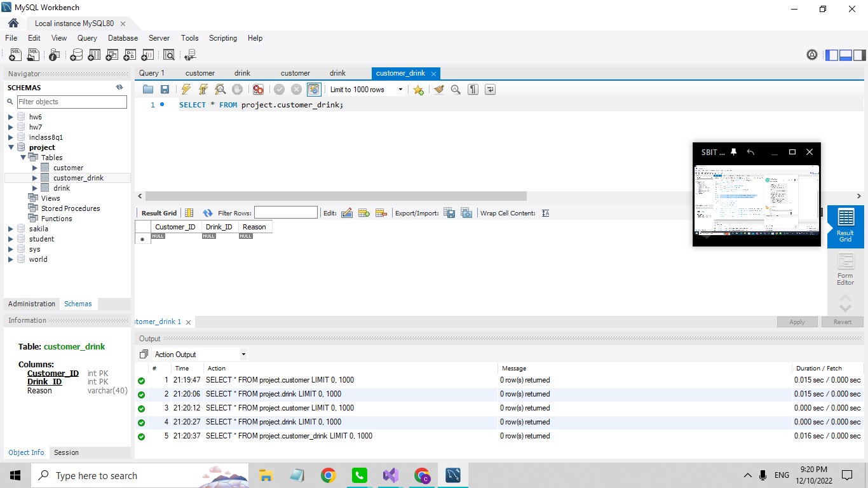Screen dimensions: 868x488
Task: Click the Form Editor button
Action: click(845, 269)
